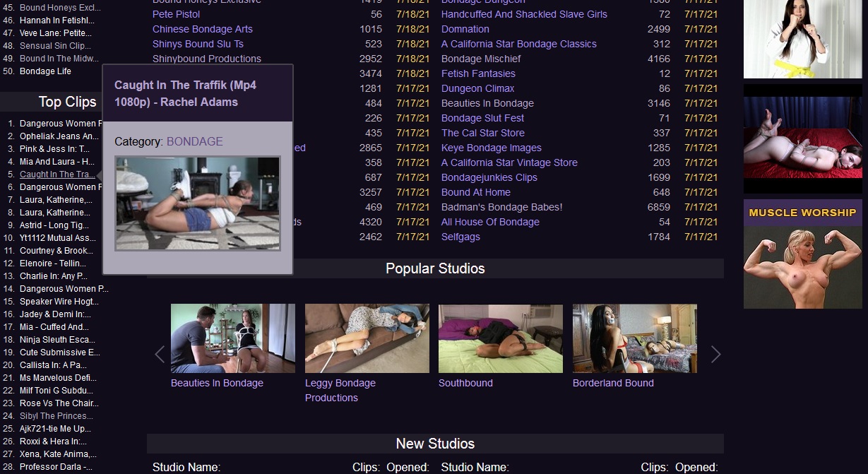
Task: Open top clip Pink & Jess In: T...
Action: coord(54,149)
